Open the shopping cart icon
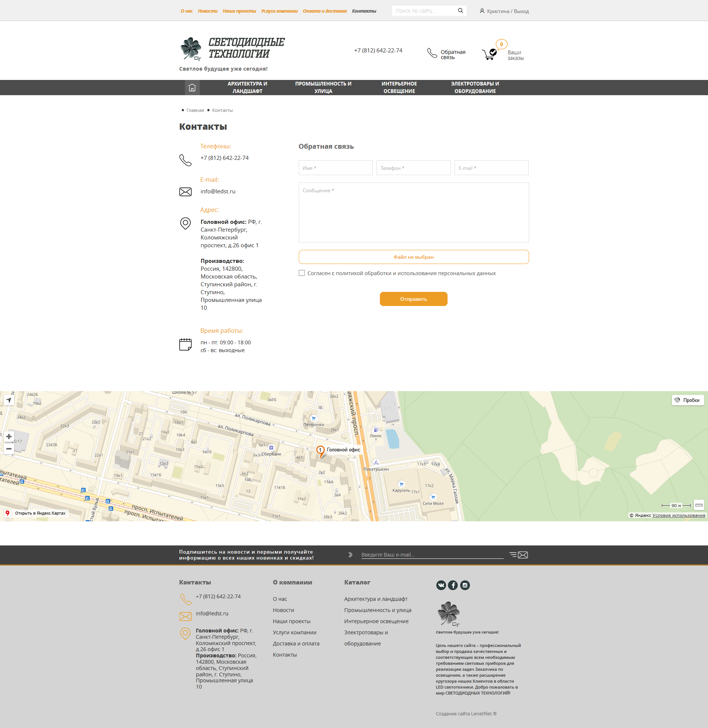Image resolution: width=708 pixels, height=728 pixels. 489,54
